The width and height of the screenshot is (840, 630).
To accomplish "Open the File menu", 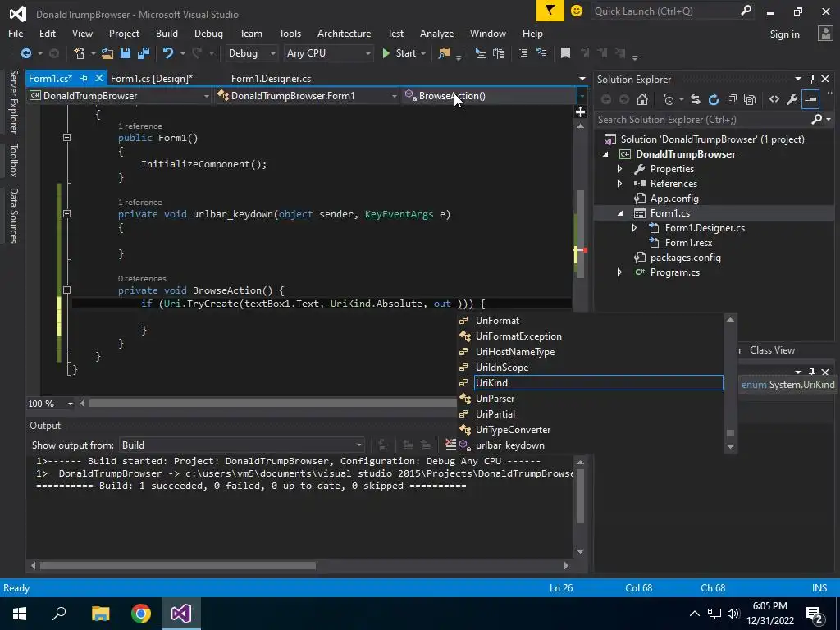I will [16, 33].
